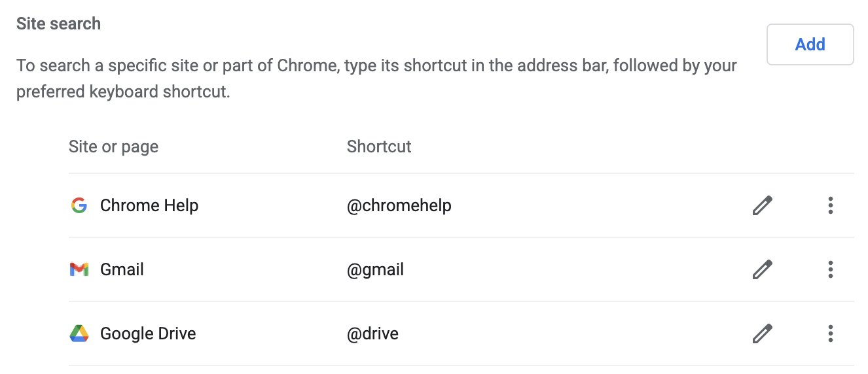Select the Gmail row name
Screen dimensions: 868x374
(122, 269)
